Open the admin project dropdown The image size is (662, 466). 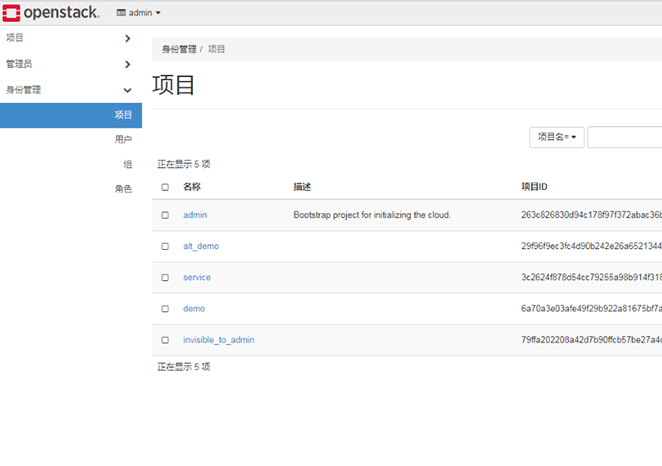click(139, 13)
